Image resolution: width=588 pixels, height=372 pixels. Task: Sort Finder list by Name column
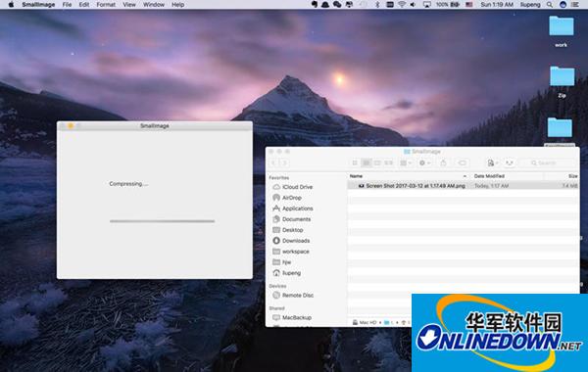[x=408, y=175]
